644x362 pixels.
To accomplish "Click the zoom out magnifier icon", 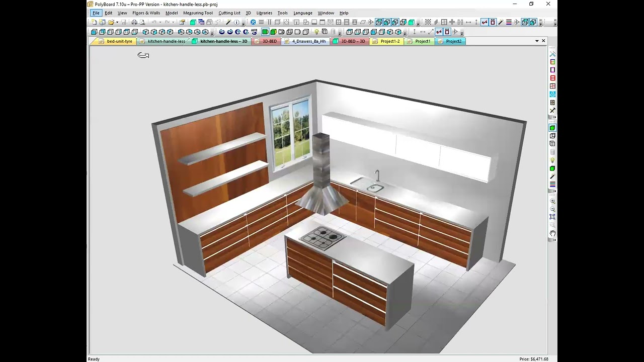I will click(552, 209).
